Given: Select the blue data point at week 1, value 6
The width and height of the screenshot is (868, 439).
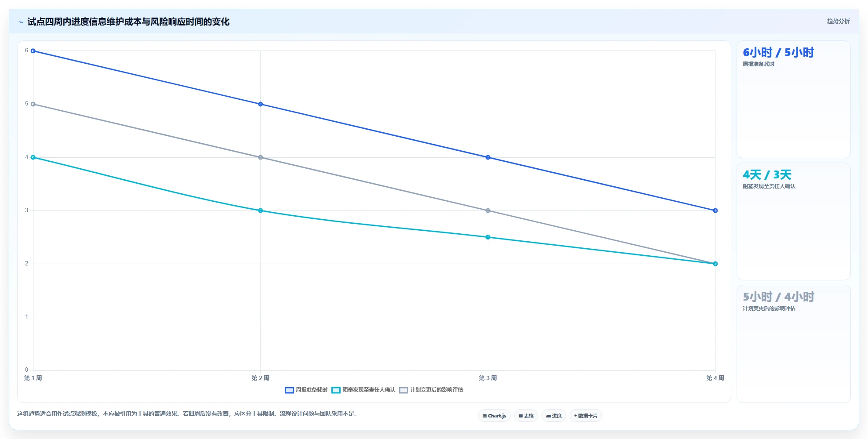Looking at the screenshot, I should (33, 51).
